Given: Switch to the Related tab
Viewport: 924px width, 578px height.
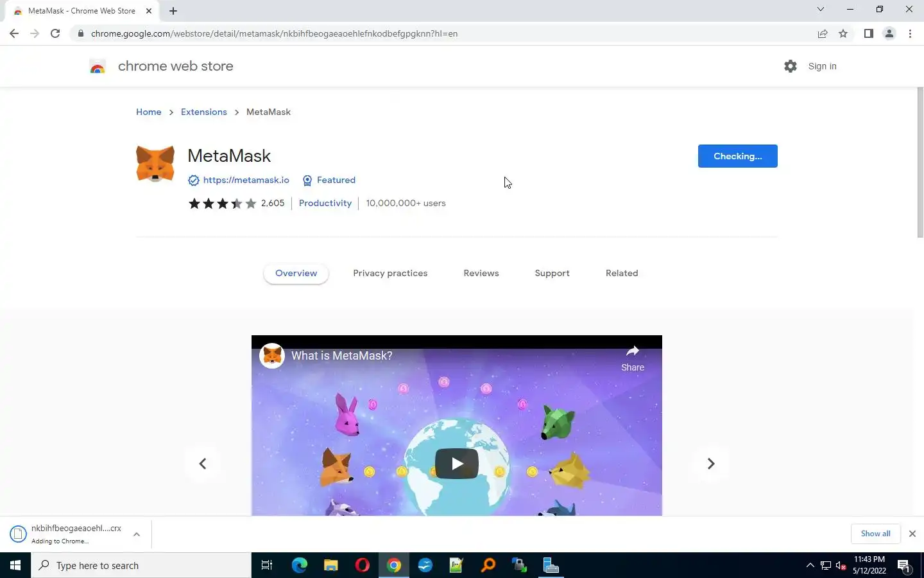Looking at the screenshot, I should 622,273.
